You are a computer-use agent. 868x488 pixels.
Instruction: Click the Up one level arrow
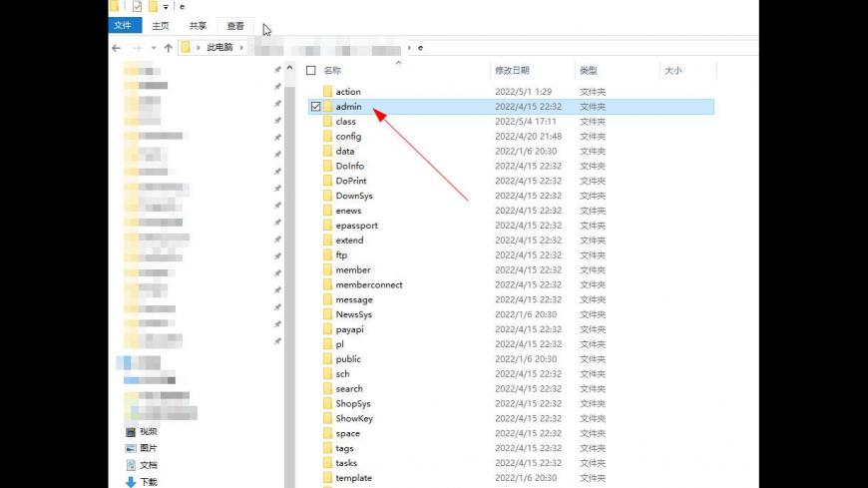pyautogui.click(x=168, y=47)
